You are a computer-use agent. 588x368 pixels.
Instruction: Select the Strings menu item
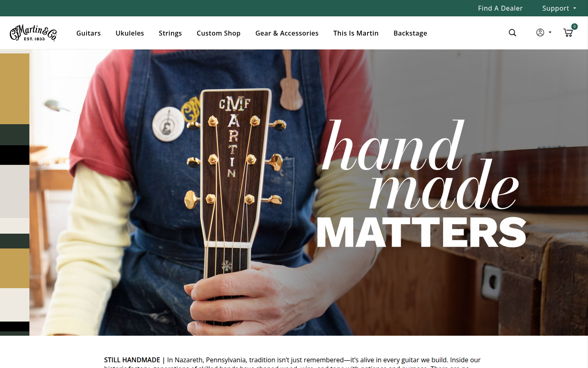(170, 33)
